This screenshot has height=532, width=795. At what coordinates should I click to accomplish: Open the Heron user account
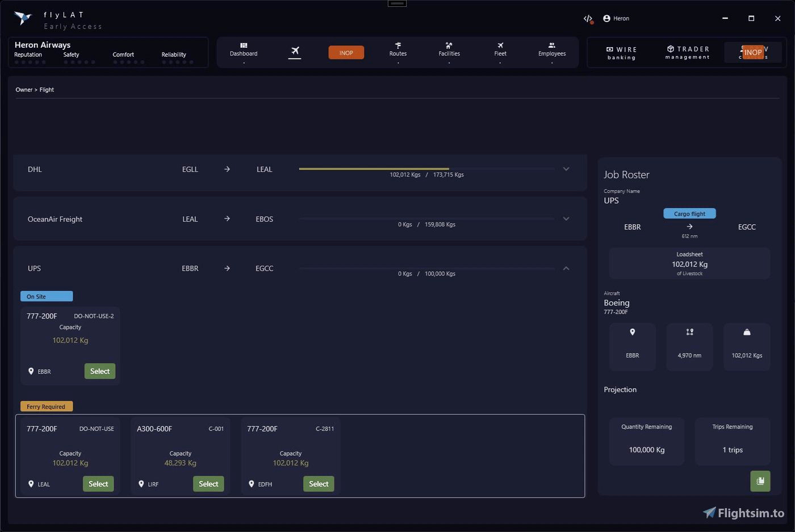[616, 19]
